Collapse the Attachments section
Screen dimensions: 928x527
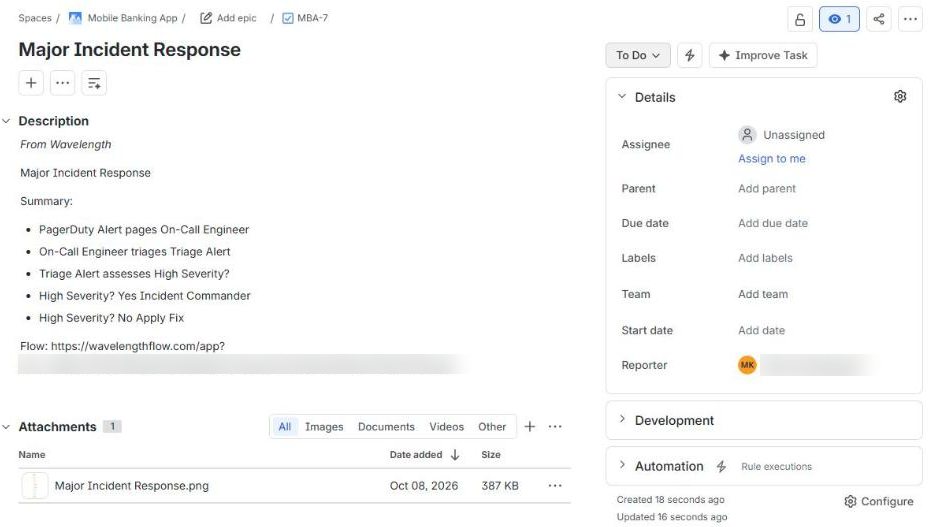(7, 426)
